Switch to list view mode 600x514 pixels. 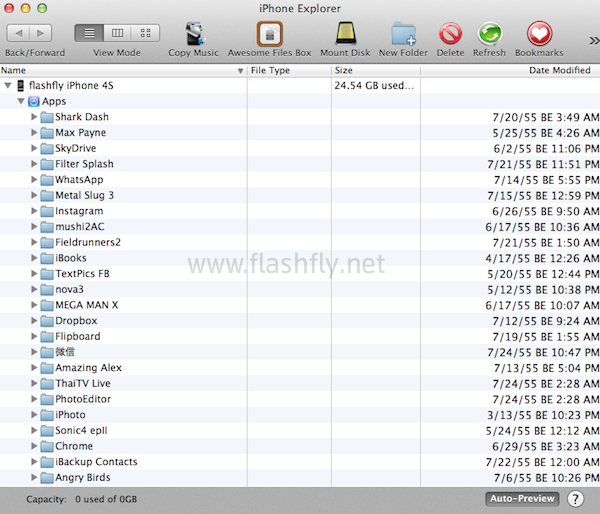pyautogui.click(x=89, y=34)
